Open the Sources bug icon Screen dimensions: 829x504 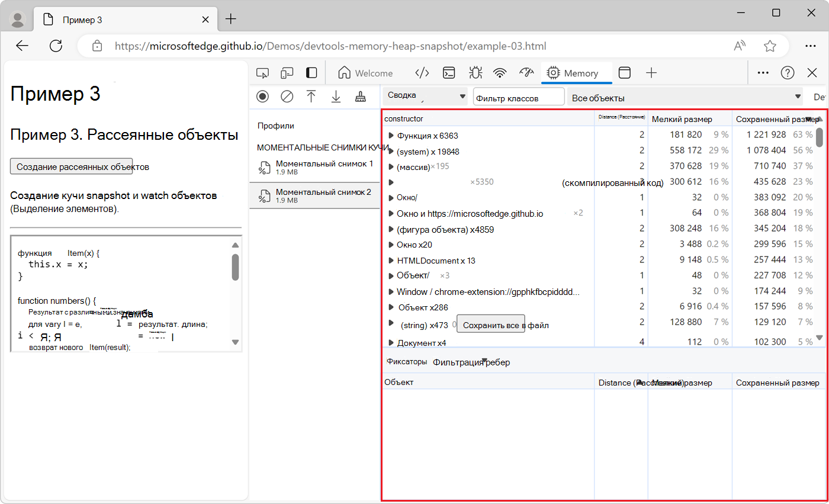[x=475, y=73]
